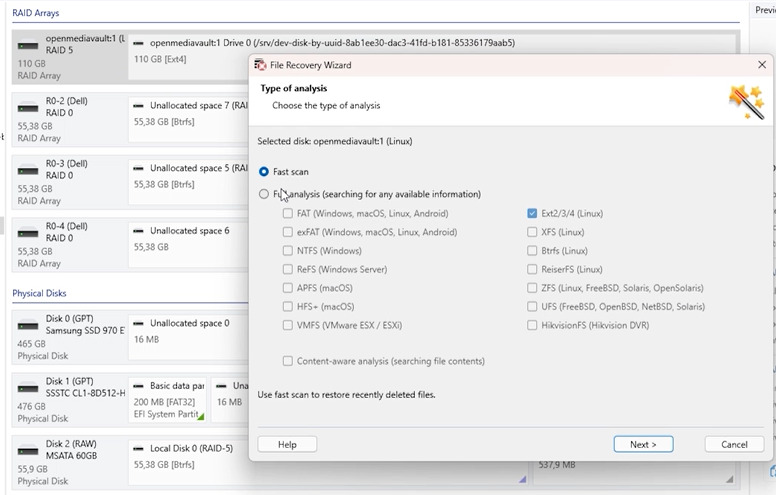Image resolution: width=776 pixels, height=495 pixels.
Task: Select EFI System Partition label
Action: (x=166, y=414)
